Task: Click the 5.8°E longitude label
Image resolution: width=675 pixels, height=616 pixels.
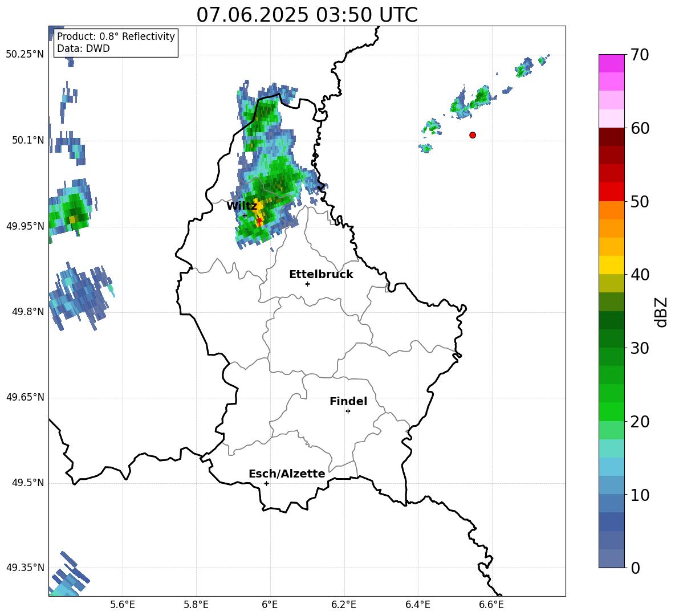Action: pos(196,605)
